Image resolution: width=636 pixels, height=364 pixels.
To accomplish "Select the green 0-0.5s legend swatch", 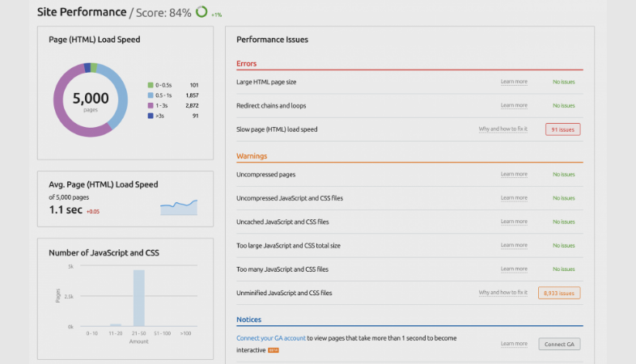I will (151, 85).
